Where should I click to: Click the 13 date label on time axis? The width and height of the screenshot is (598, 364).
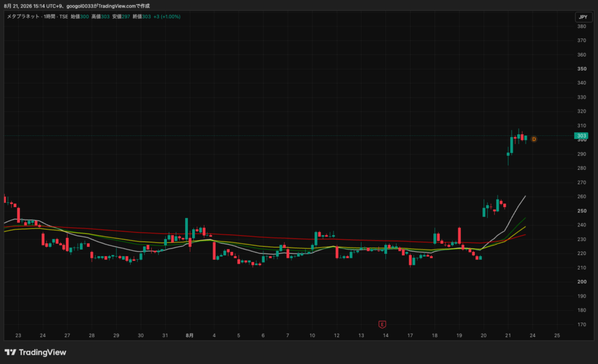(x=361, y=335)
